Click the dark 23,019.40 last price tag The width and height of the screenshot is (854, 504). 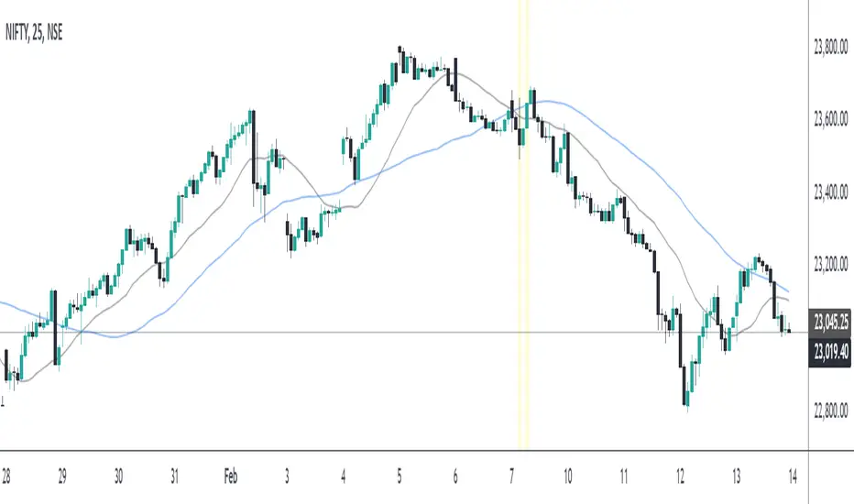[832, 350]
